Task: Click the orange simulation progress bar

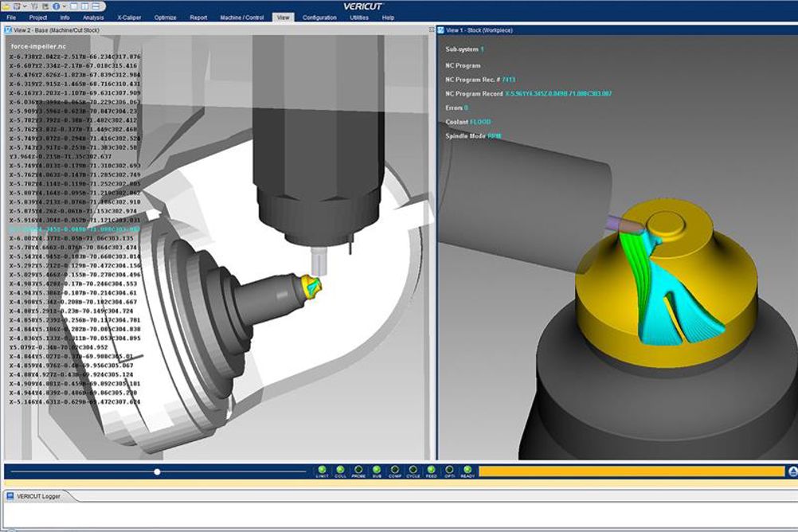Action: click(x=632, y=471)
